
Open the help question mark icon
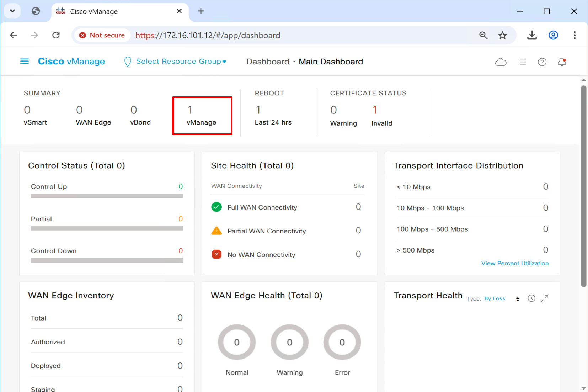pos(542,62)
